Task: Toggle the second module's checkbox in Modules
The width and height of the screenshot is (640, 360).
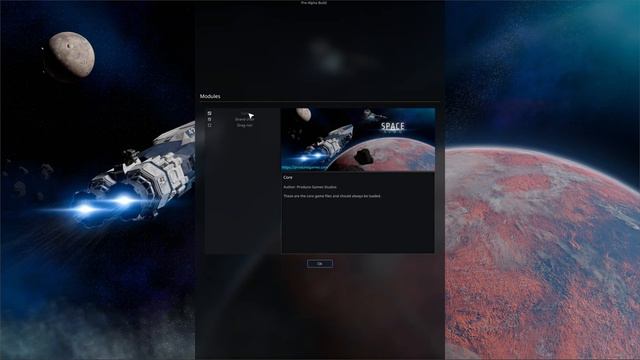Action: (209, 119)
